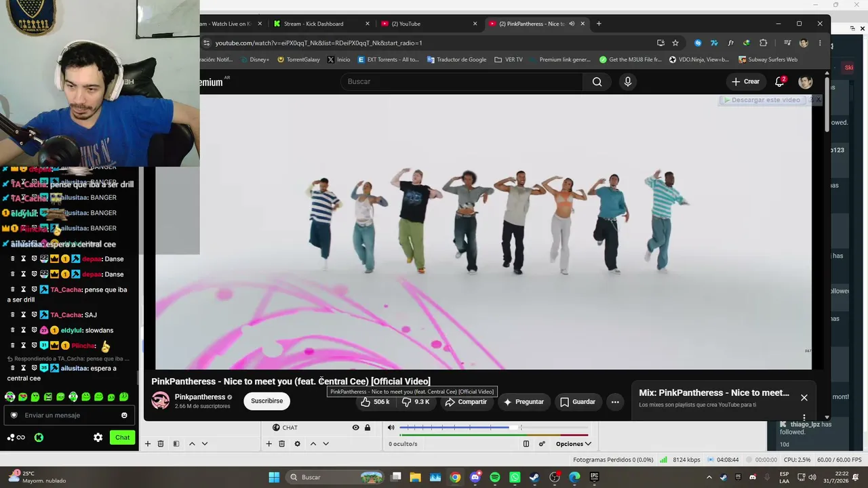Add a new OBS scene
This screenshot has width=868, height=488.
[x=147, y=444]
